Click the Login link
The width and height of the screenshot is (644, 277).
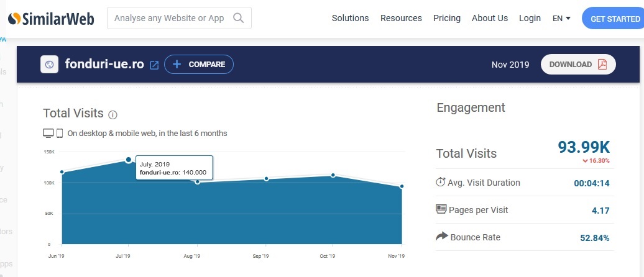[x=530, y=18]
